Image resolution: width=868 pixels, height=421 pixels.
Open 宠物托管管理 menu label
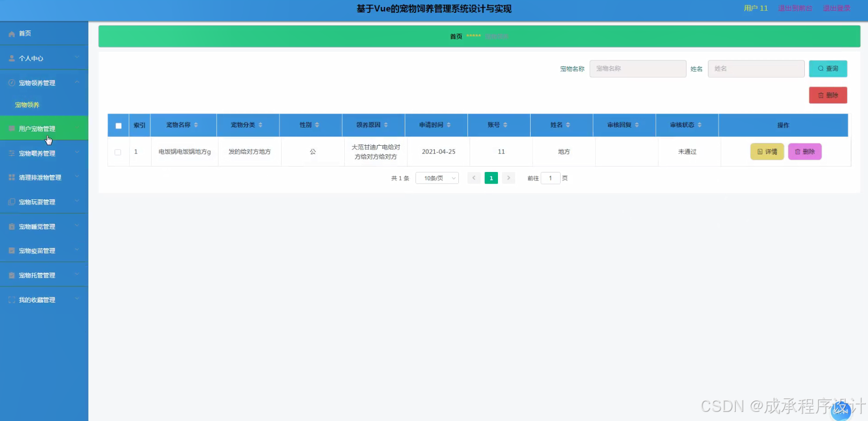point(37,275)
